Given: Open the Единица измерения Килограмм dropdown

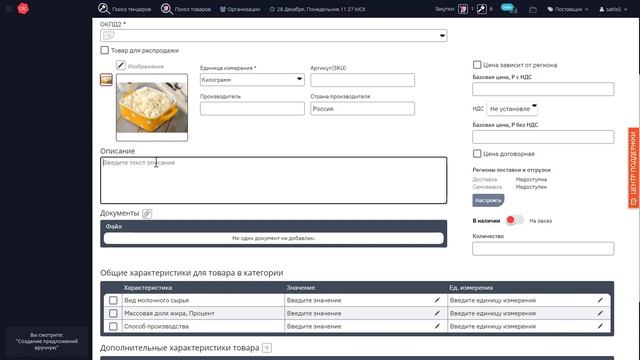Looking at the screenshot, I should pyautogui.click(x=252, y=80).
